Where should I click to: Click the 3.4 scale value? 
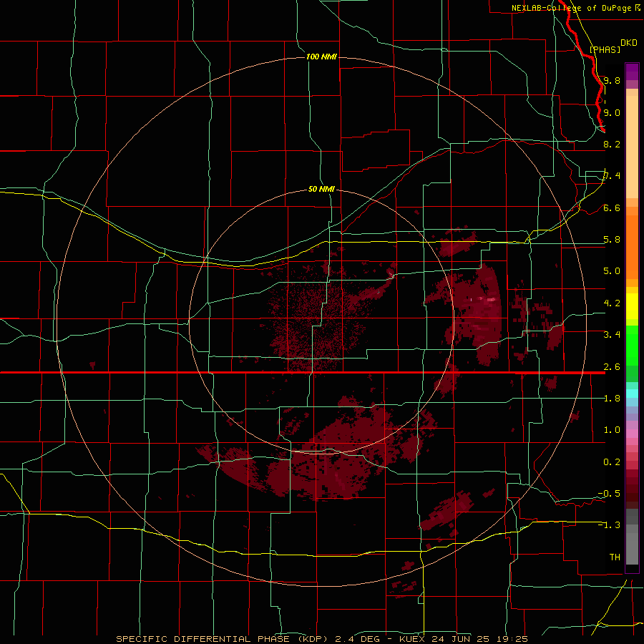click(x=612, y=335)
